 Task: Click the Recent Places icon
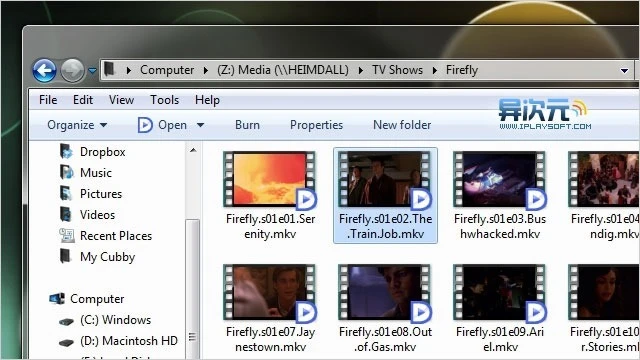(67, 236)
